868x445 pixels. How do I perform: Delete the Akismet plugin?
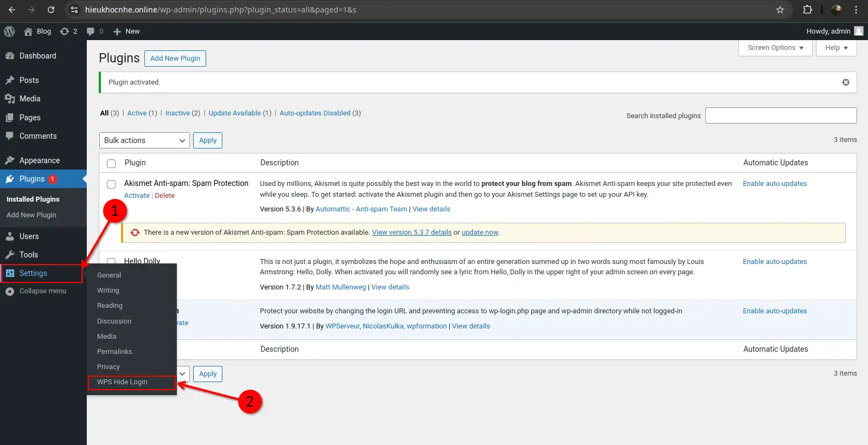[x=165, y=196]
